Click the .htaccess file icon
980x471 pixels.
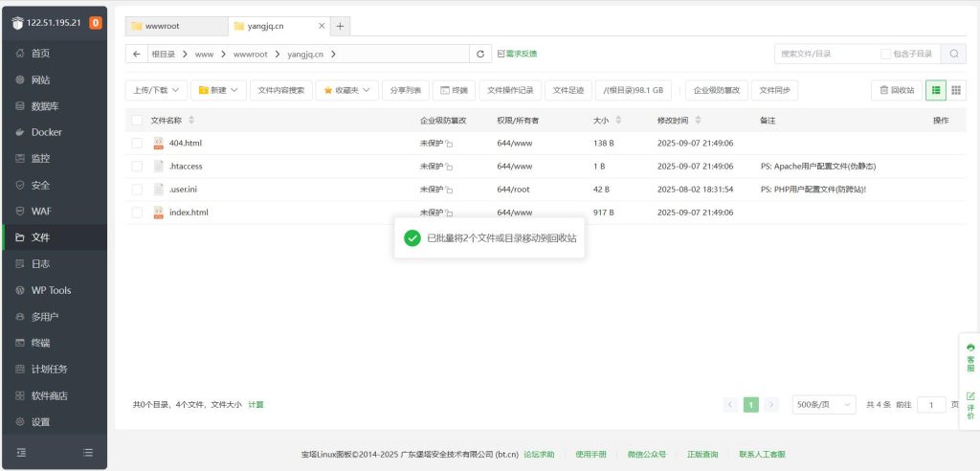158,167
